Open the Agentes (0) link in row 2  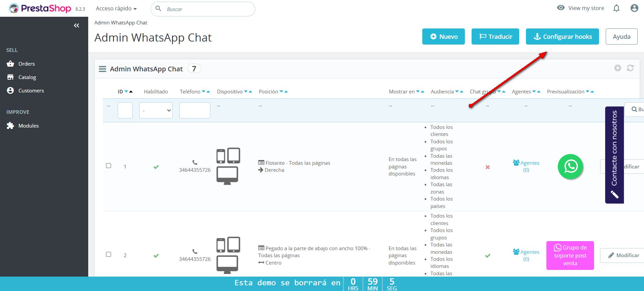click(x=526, y=256)
